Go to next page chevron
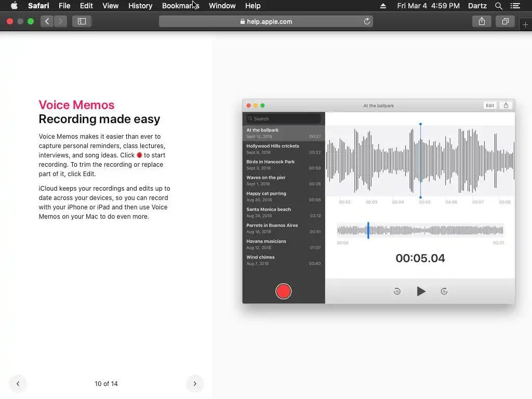532x399 pixels. click(x=195, y=383)
